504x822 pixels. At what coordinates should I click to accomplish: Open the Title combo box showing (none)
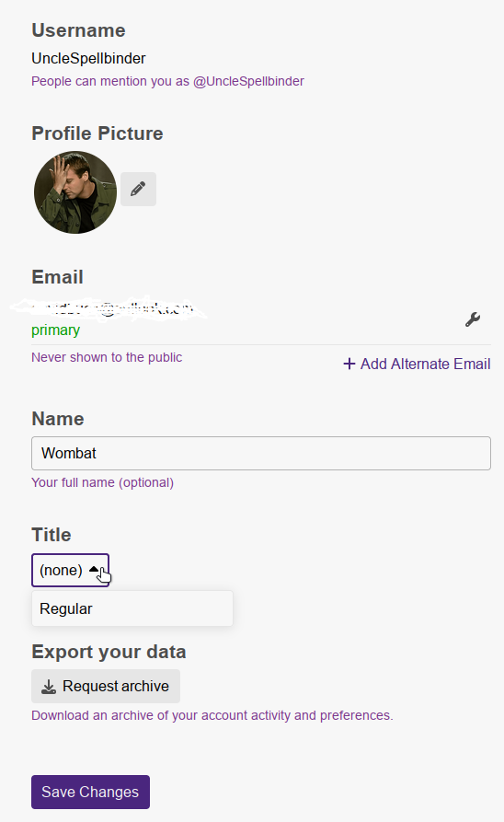point(70,570)
